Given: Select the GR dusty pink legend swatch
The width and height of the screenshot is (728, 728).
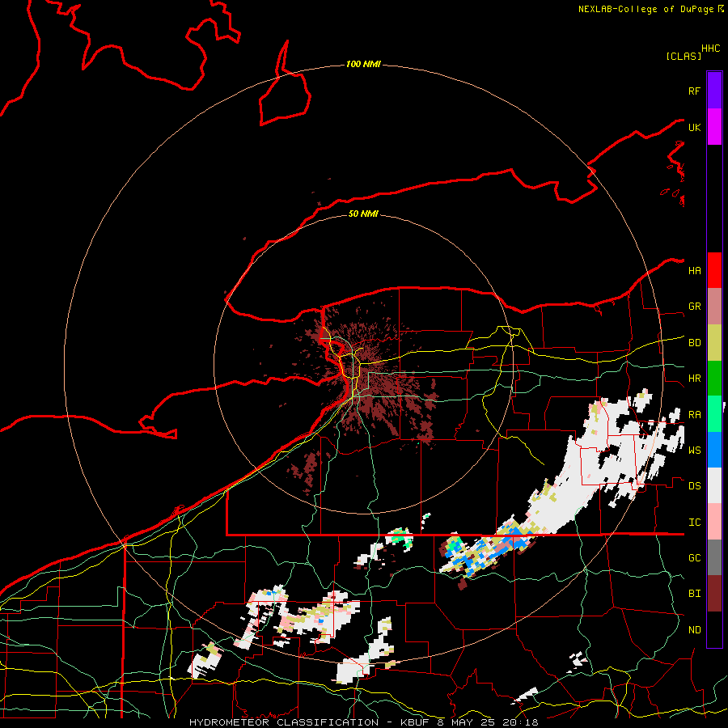Looking at the screenshot, I should pyautogui.click(x=714, y=307).
